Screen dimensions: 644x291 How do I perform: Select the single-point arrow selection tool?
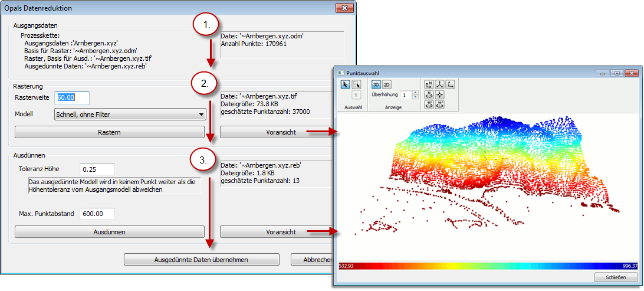coord(346,85)
